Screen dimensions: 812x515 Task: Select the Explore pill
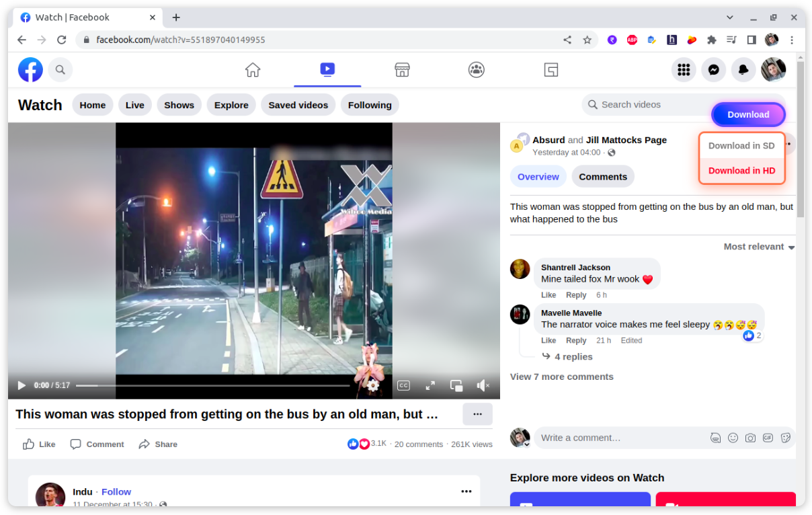click(x=231, y=105)
